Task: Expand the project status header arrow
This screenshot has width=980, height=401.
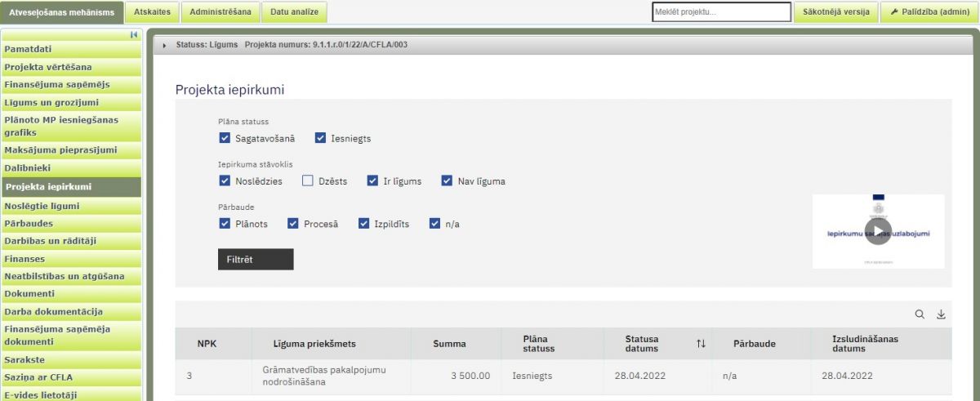Action: click(x=165, y=45)
